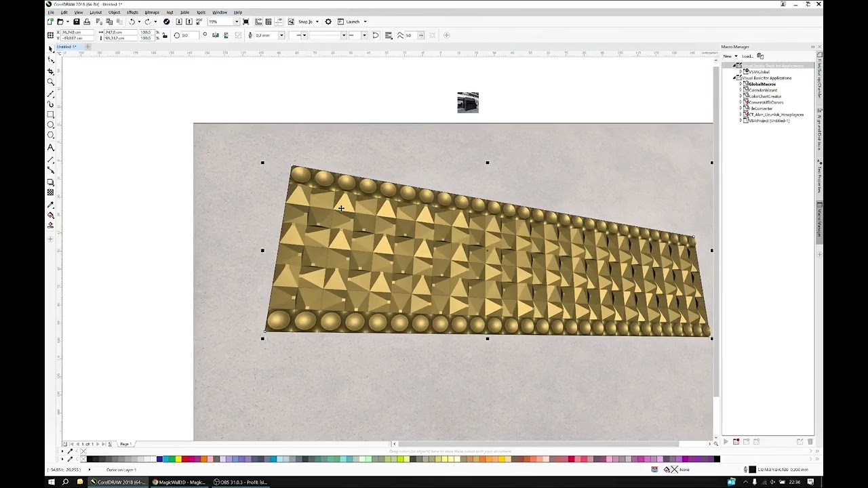Expand the CalendarWizard tree node
Viewport: 868px width, 488px height.
click(741, 90)
